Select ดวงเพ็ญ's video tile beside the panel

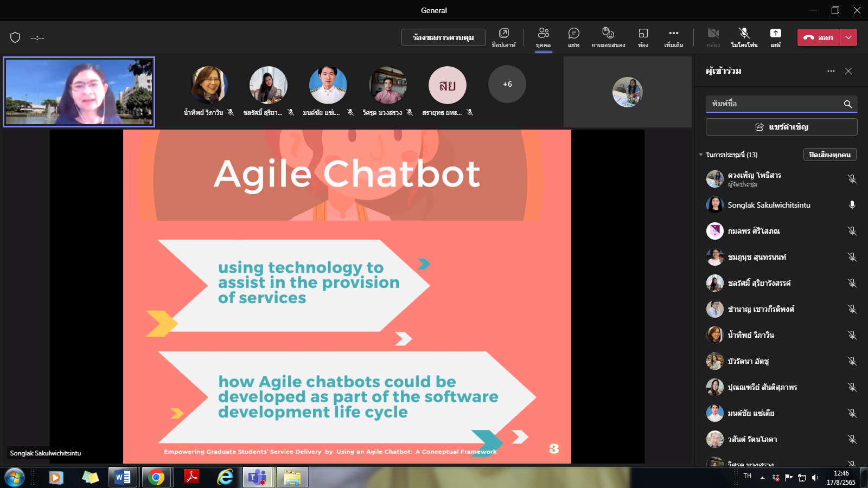point(628,92)
